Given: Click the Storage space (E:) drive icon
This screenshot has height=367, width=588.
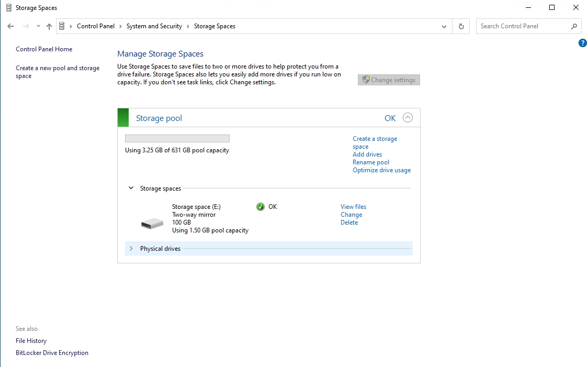Looking at the screenshot, I should tap(152, 222).
